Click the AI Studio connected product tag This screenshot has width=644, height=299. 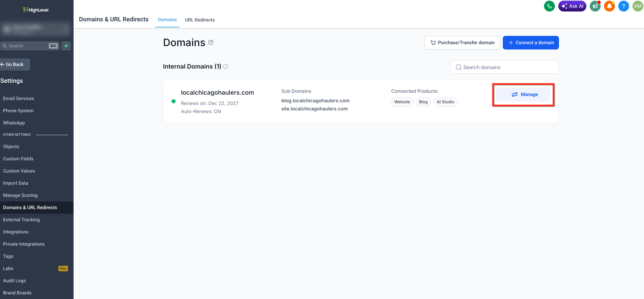445,102
